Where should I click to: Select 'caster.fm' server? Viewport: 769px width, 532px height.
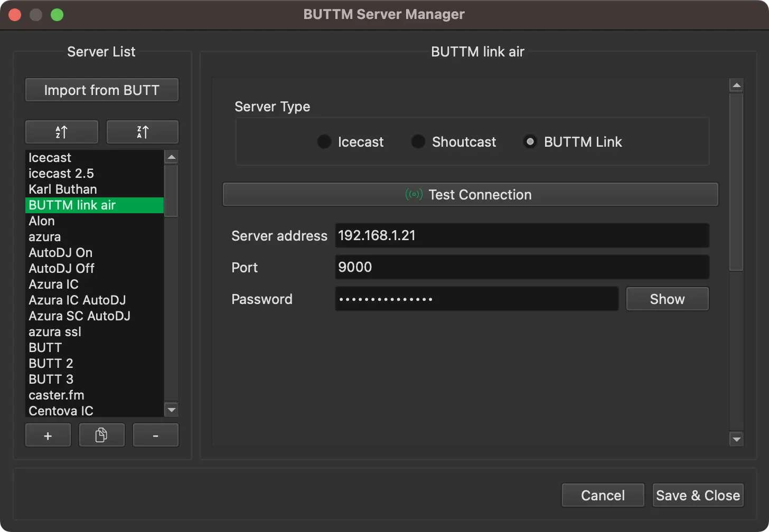[x=95, y=395]
